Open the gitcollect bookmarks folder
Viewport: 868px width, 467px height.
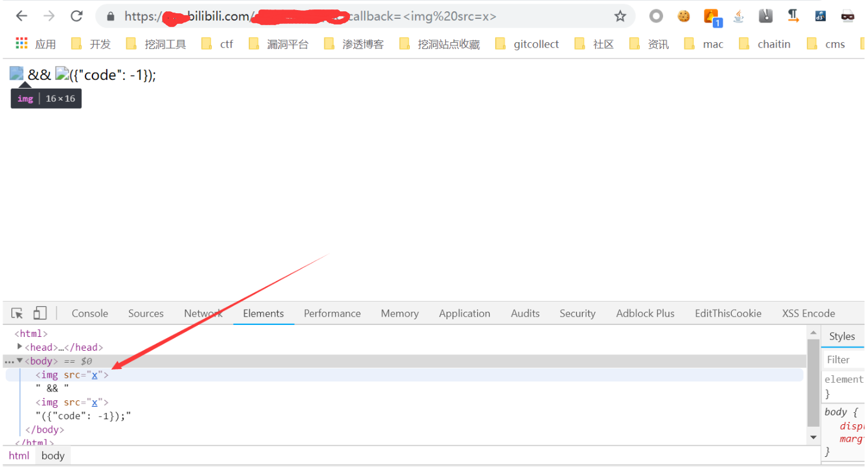[x=527, y=43]
